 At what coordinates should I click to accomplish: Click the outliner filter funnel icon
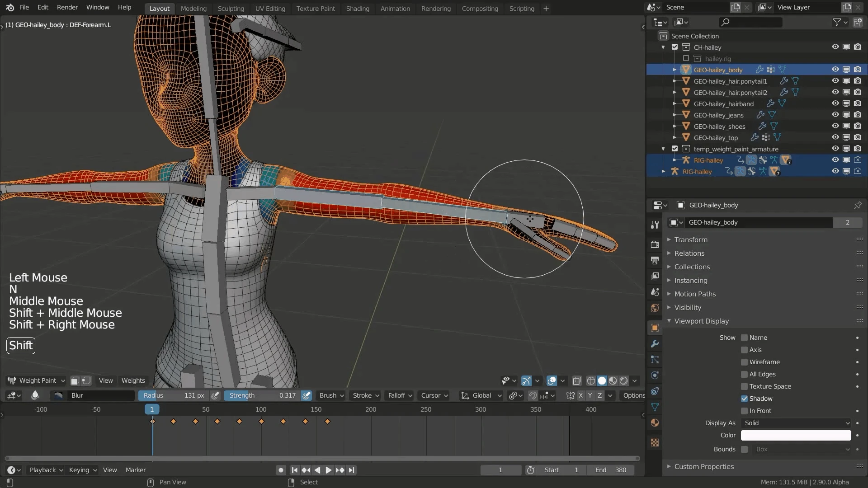tap(837, 22)
